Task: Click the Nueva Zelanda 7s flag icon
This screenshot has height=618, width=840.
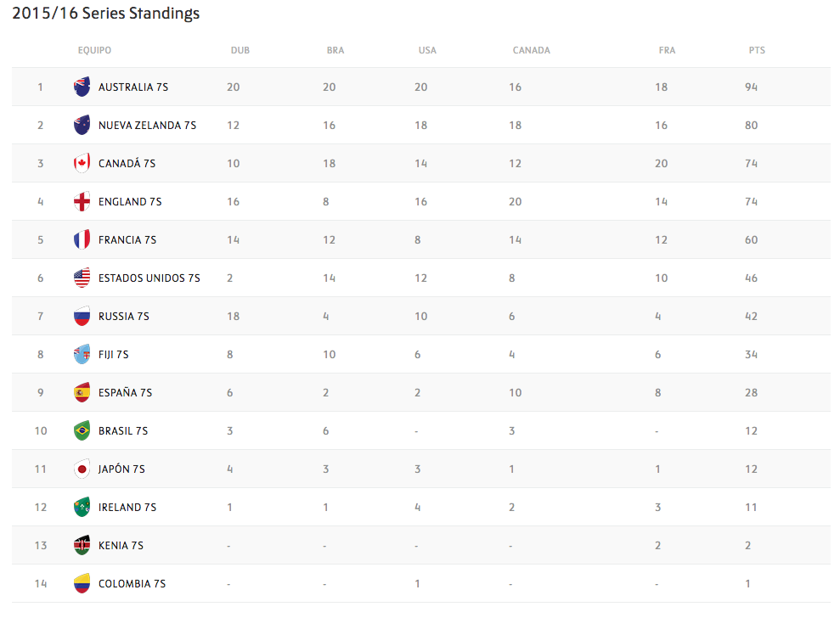Action: click(x=82, y=125)
